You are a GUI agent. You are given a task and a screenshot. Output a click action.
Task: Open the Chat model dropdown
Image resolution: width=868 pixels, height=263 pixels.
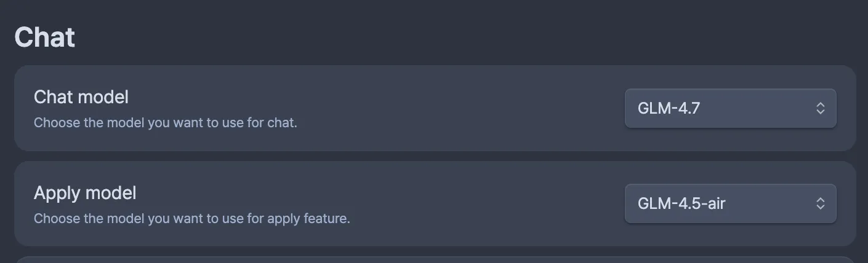730,109
